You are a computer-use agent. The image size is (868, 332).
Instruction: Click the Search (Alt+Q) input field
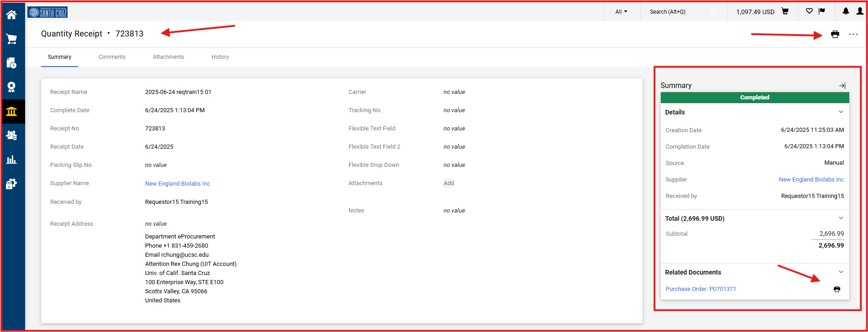[678, 12]
